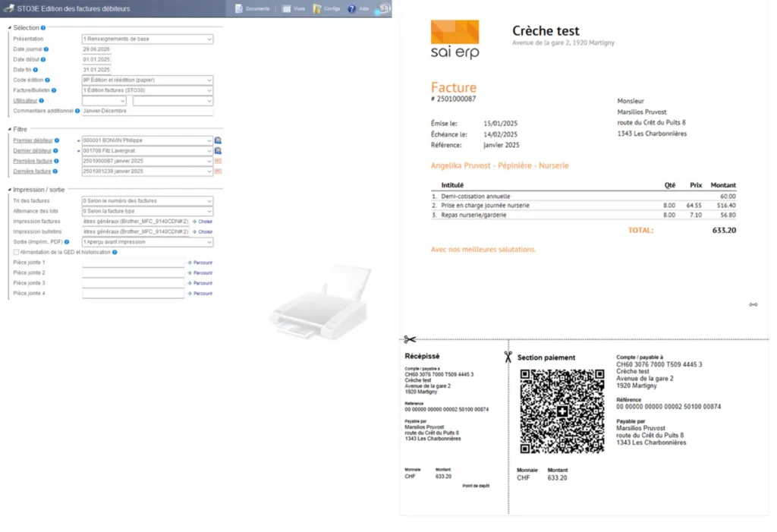This screenshot has width=777, height=532.
Task: Show help info for Sortie (Imprim., PDF)
Action: pos(67,242)
